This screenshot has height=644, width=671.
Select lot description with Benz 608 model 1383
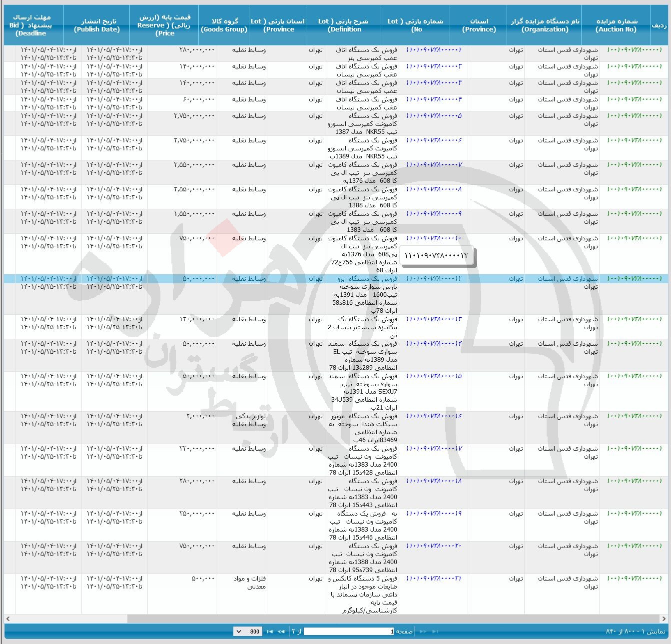(362, 222)
